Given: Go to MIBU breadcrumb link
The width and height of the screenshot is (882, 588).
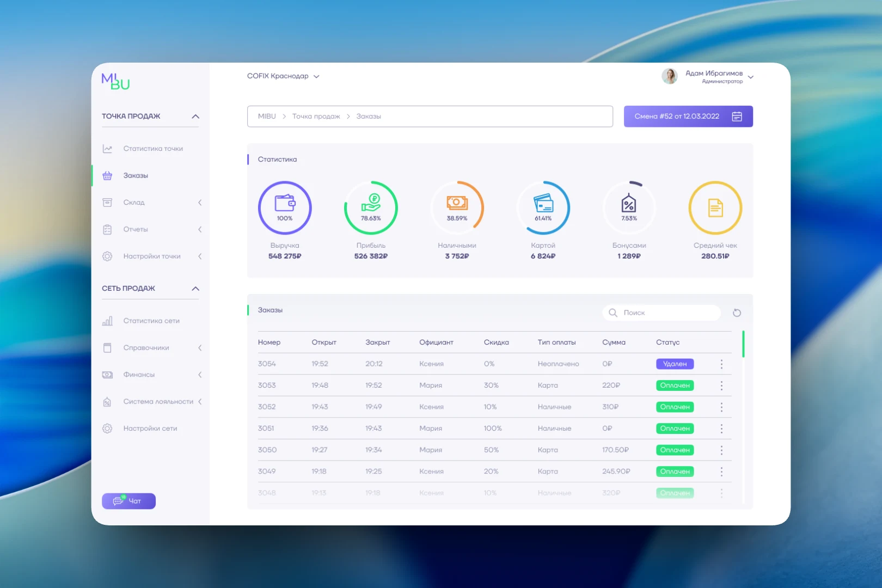Looking at the screenshot, I should tap(267, 117).
